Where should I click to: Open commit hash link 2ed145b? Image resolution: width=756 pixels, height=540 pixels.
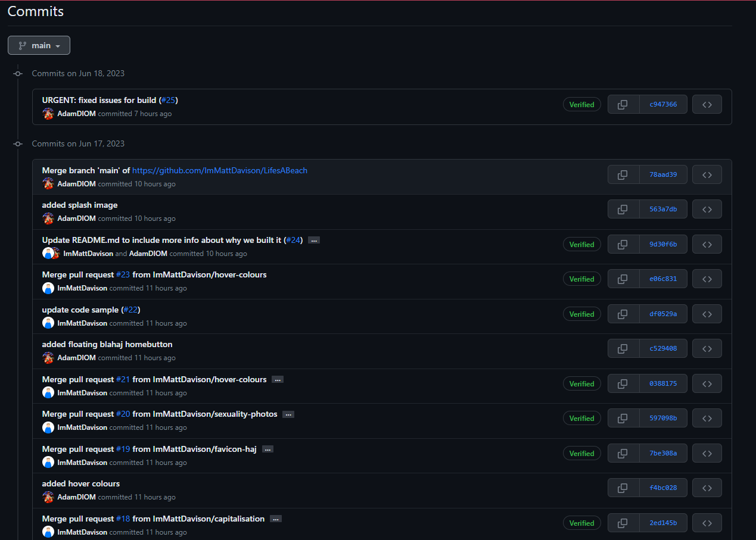pyautogui.click(x=663, y=523)
